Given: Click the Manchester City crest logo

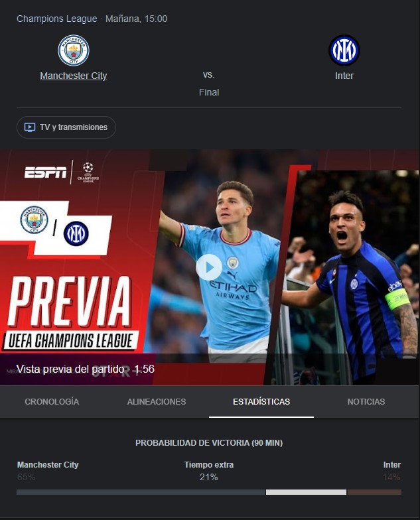Looking at the screenshot, I should coord(73,50).
